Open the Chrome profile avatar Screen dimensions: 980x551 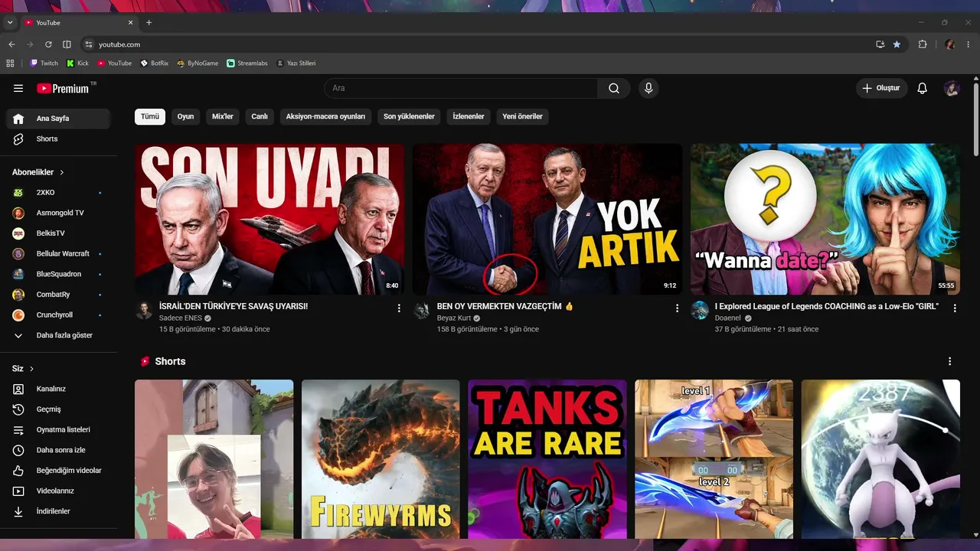pos(950,44)
